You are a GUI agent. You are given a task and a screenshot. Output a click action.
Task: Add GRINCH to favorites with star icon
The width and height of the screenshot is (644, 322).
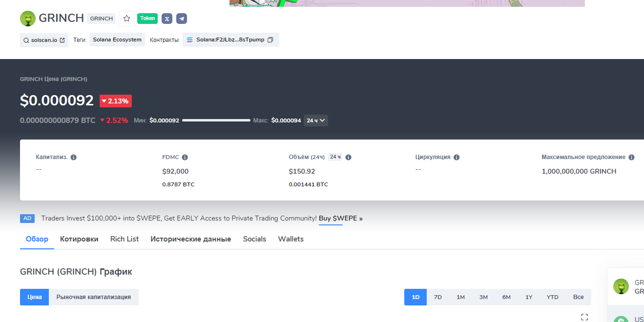click(x=126, y=19)
